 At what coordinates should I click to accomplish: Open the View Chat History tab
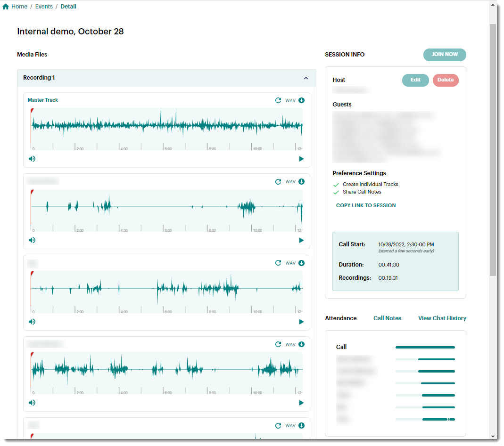pos(442,318)
